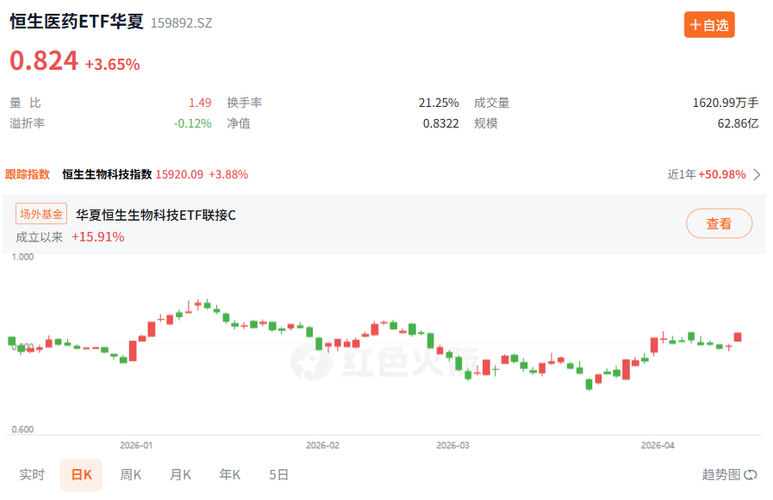Toggle the 趋势图 chart view switch
Screen dimensions: 773x500
point(729,475)
